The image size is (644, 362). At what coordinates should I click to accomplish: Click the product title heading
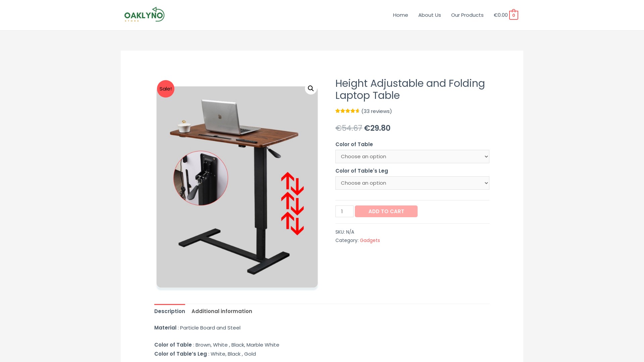point(410,89)
